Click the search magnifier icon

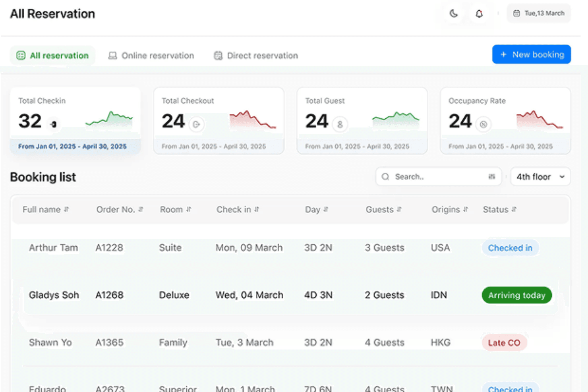[385, 177]
